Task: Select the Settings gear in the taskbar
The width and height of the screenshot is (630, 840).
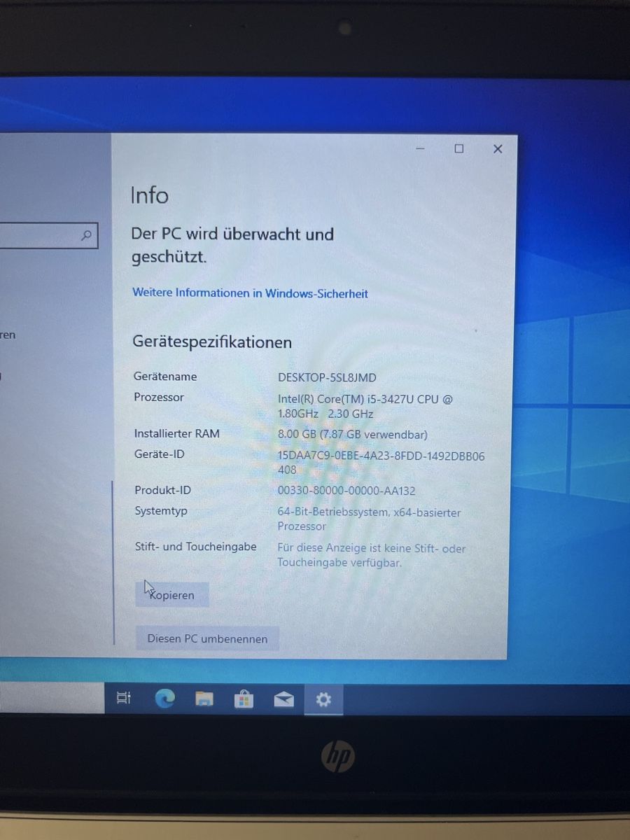Action: (x=323, y=699)
